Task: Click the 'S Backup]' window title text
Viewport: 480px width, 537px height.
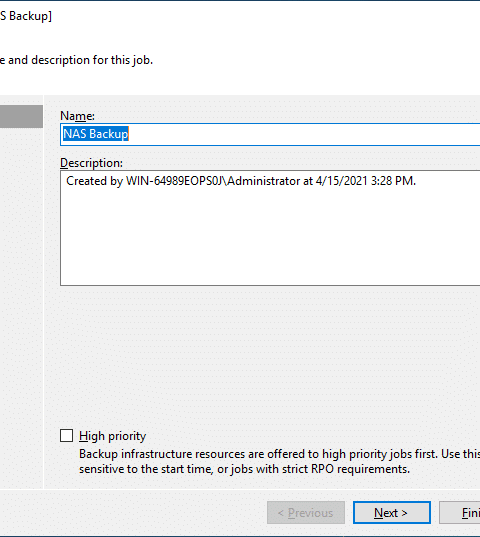Action: click(26, 16)
